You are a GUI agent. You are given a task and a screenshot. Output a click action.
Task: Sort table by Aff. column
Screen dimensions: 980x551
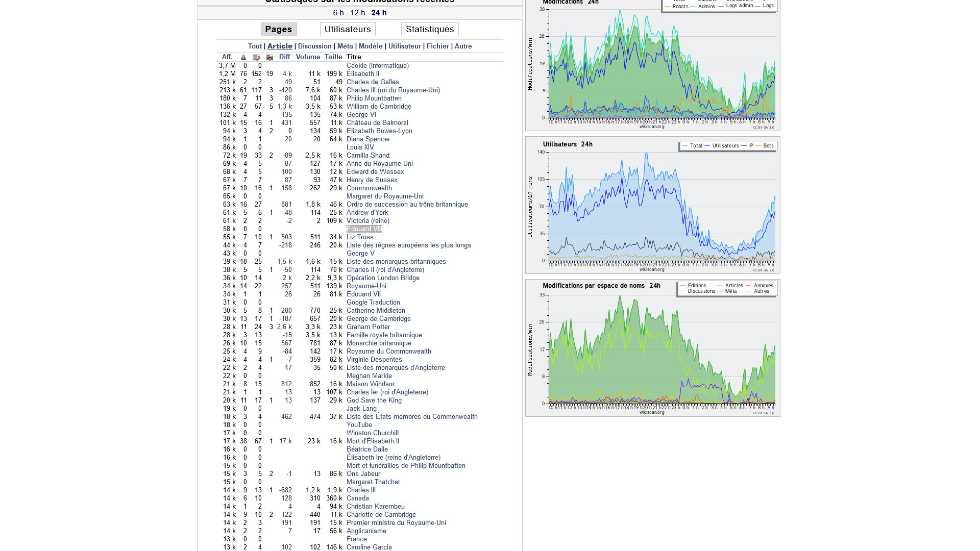pos(228,57)
